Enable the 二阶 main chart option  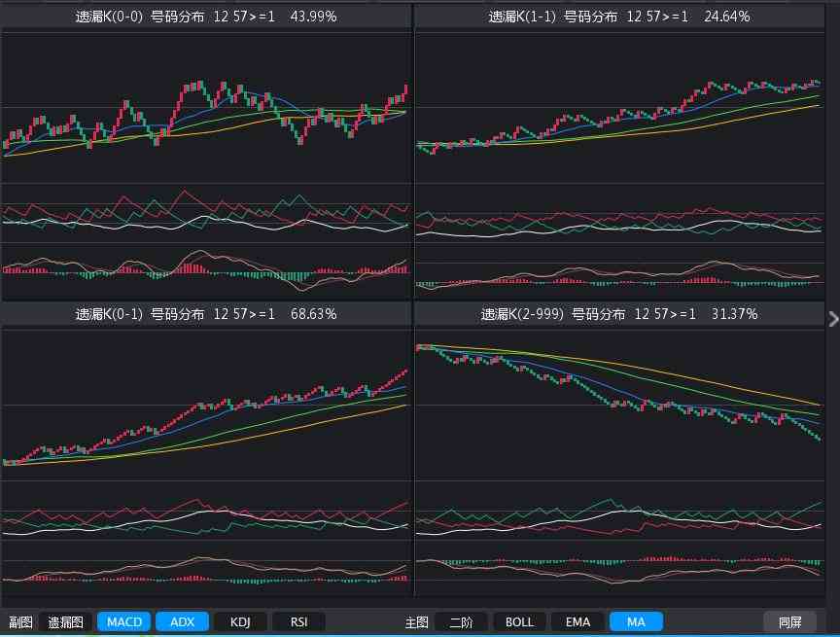461,622
